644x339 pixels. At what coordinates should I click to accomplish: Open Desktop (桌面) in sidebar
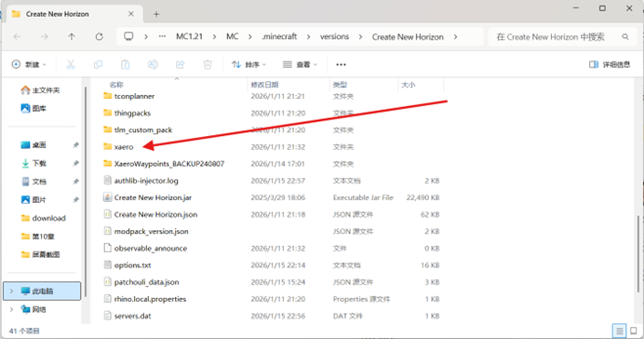(x=34, y=145)
